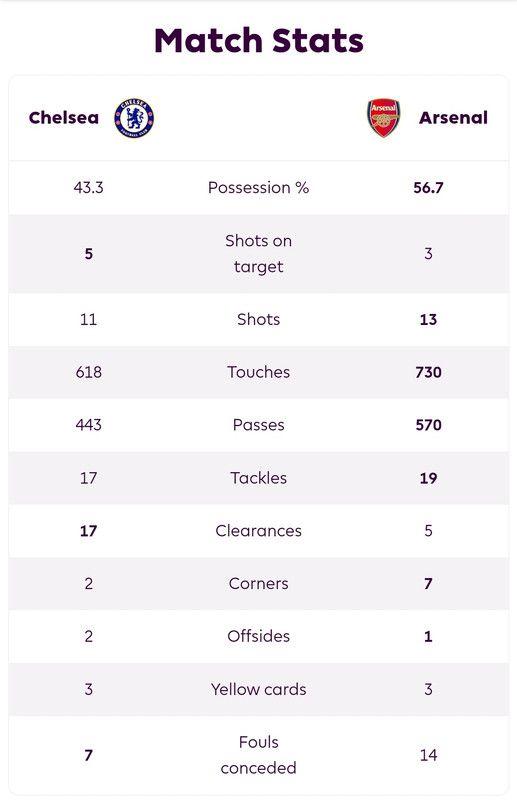This screenshot has height=800, width=517.
Task: Select the Tackles stat label
Action: pos(258,478)
